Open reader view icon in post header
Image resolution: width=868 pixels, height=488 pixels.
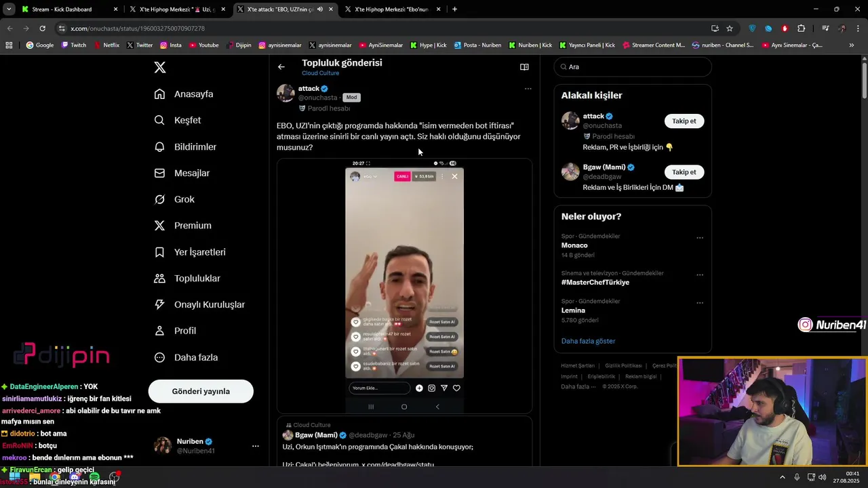click(x=524, y=67)
